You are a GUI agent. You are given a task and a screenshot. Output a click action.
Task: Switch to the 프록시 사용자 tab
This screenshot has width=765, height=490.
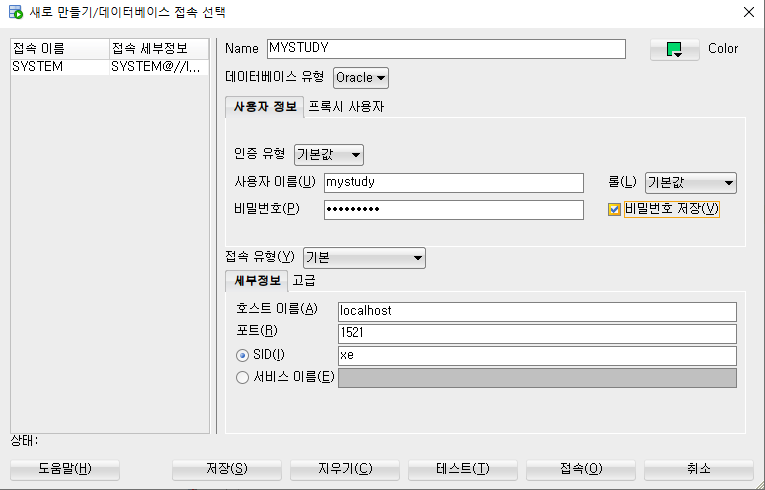(346, 107)
